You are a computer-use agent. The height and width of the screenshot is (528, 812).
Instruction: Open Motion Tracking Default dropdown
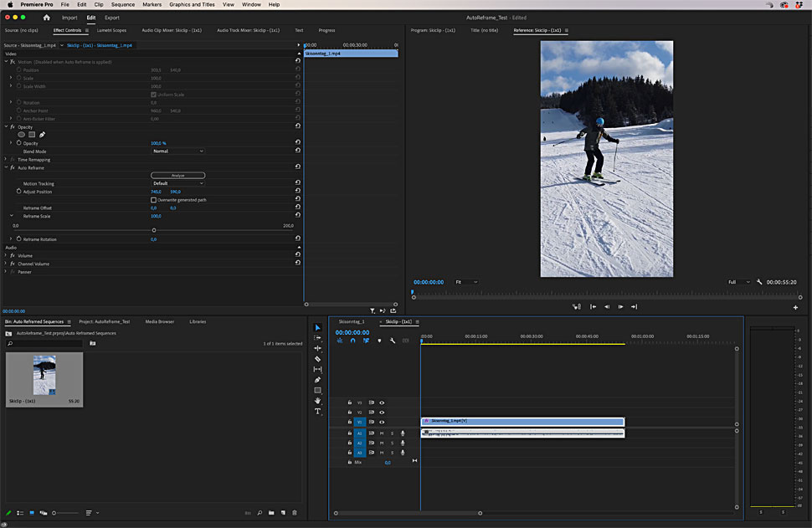pyautogui.click(x=177, y=183)
